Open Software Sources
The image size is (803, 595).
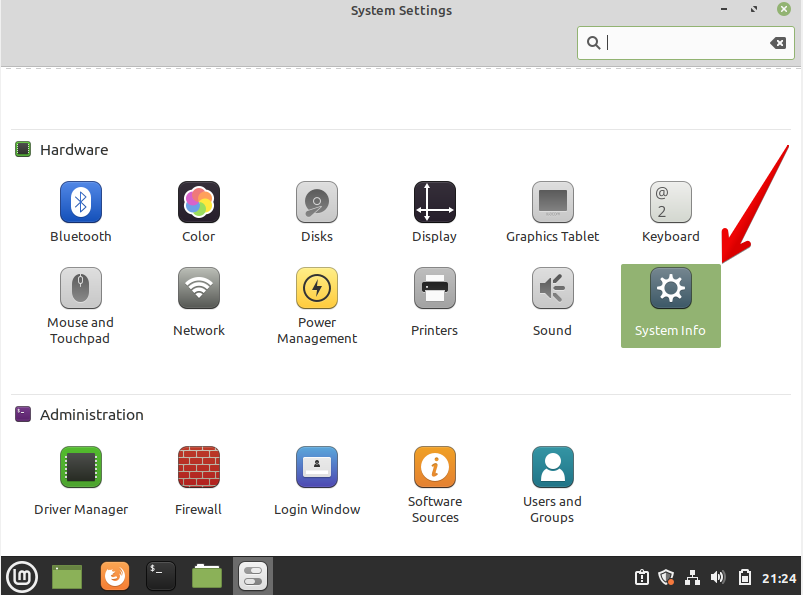coord(435,485)
